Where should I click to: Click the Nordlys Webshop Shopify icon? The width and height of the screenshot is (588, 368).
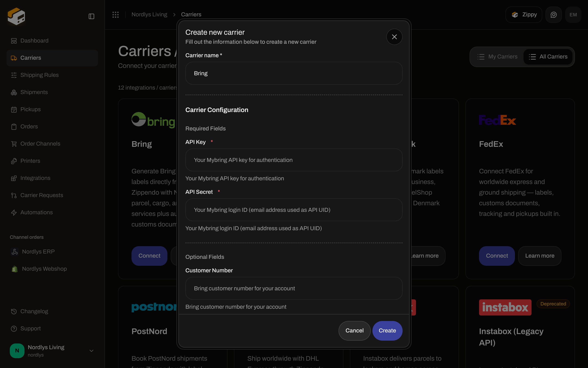[14, 269]
